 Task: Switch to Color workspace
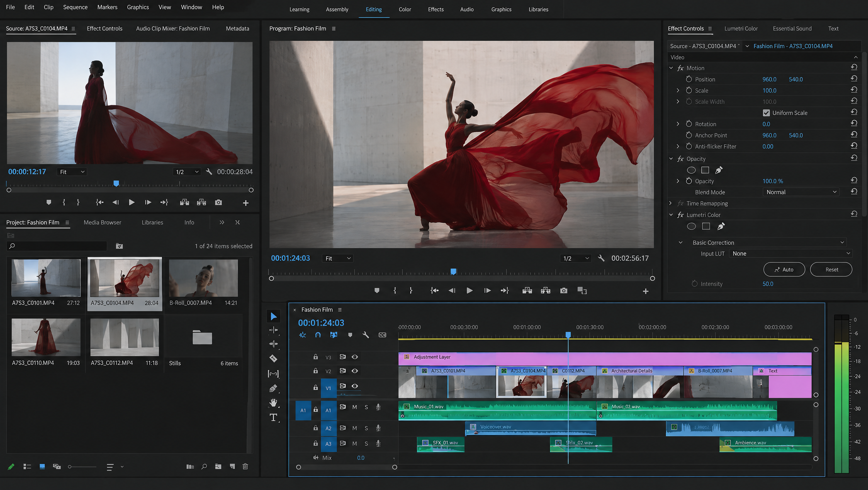[405, 10]
